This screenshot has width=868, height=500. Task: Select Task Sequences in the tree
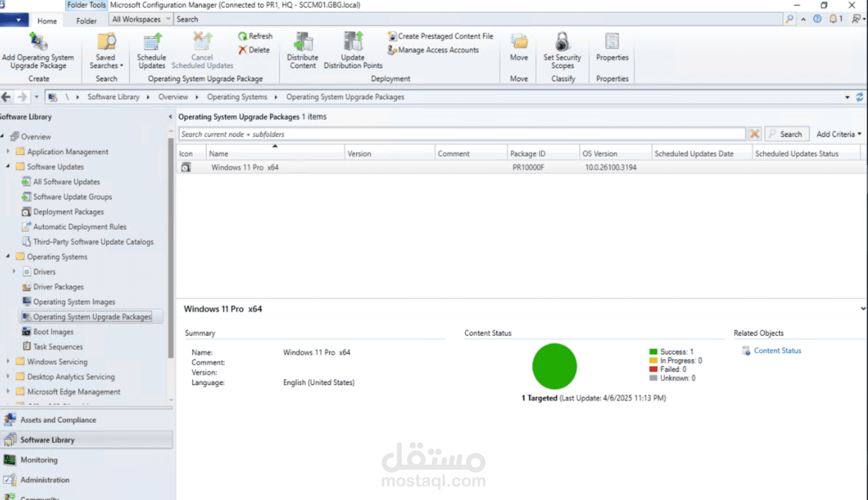58,347
